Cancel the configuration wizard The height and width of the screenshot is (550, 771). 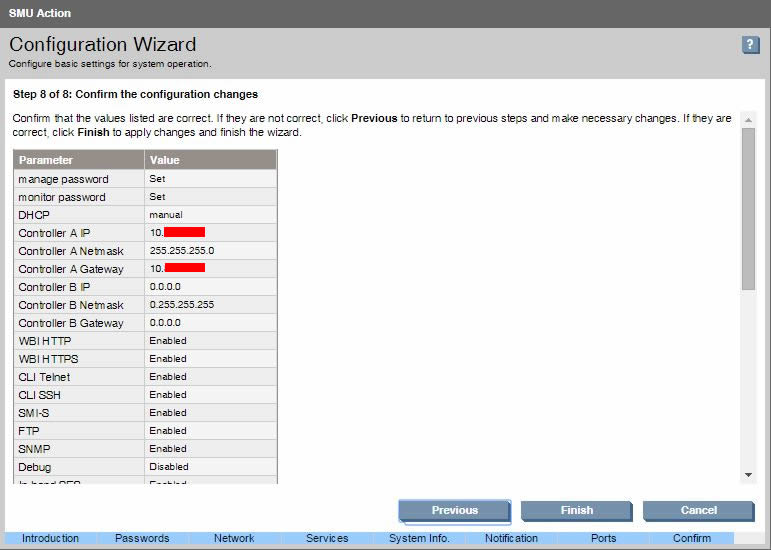click(x=698, y=510)
